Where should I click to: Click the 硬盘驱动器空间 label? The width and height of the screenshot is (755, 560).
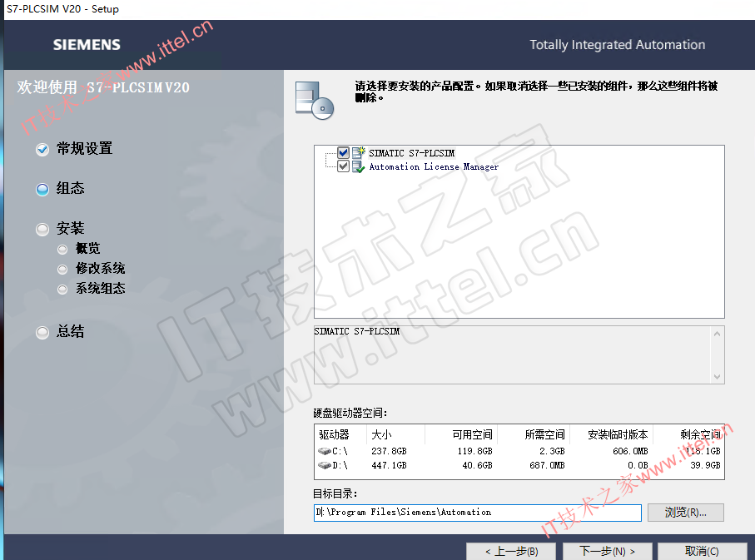pyautogui.click(x=350, y=413)
